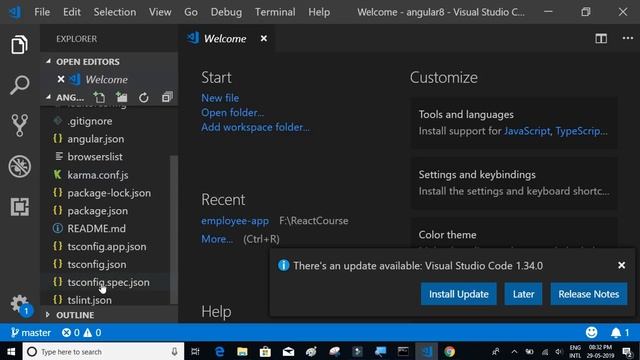Open the Explorer view in activity bar

19,44
